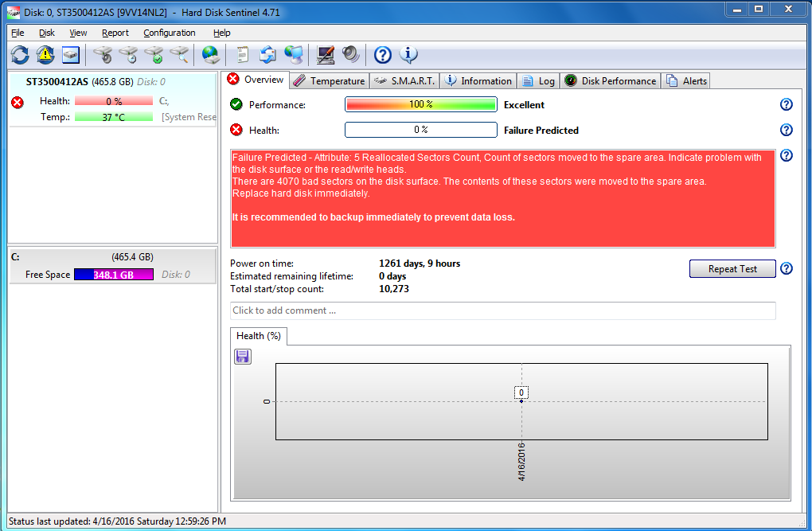
Task: Click the disk Health 0 % bar in left panel
Action: [x=114, y=101]
